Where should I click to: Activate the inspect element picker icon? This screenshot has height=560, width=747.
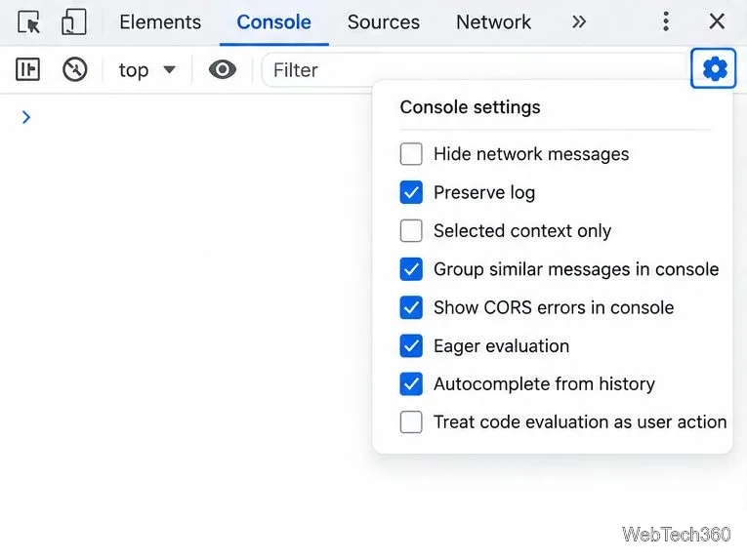[29, 21]
